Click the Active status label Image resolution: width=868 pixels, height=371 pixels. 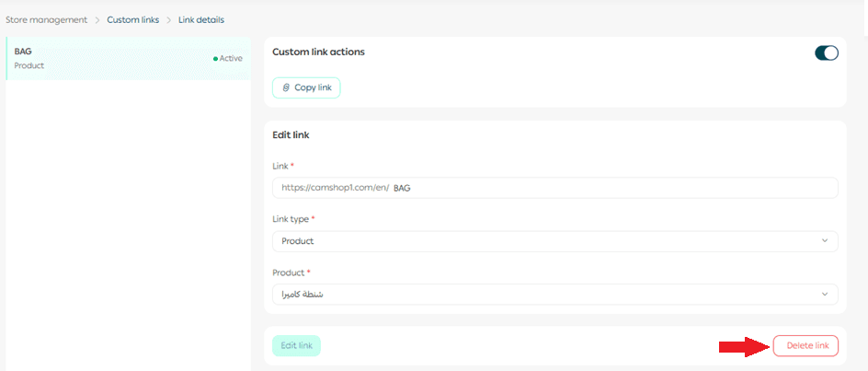click(231, 59)
